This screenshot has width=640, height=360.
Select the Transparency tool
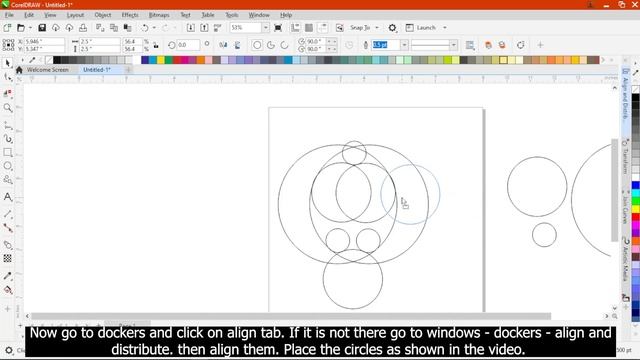7,258
